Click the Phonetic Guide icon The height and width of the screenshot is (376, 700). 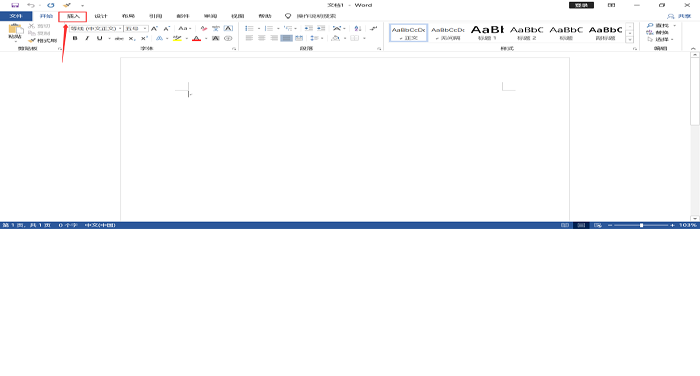[216, 29]
